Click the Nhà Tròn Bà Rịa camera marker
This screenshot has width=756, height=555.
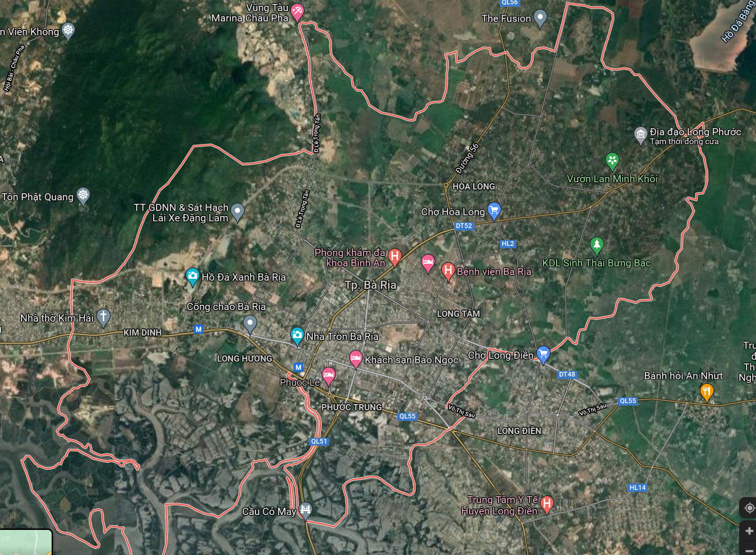coord(297,335)
